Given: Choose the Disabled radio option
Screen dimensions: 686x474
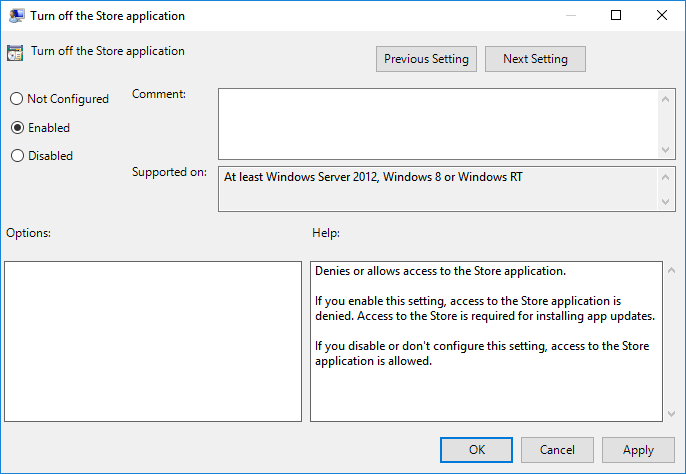Looking at the screenshot, I should [x=17, y=156].
